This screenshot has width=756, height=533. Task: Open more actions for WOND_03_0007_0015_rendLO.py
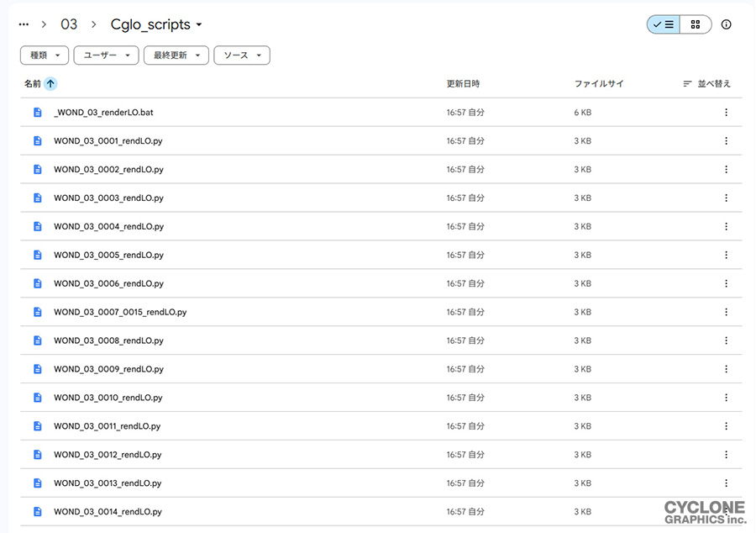point(727,312)
